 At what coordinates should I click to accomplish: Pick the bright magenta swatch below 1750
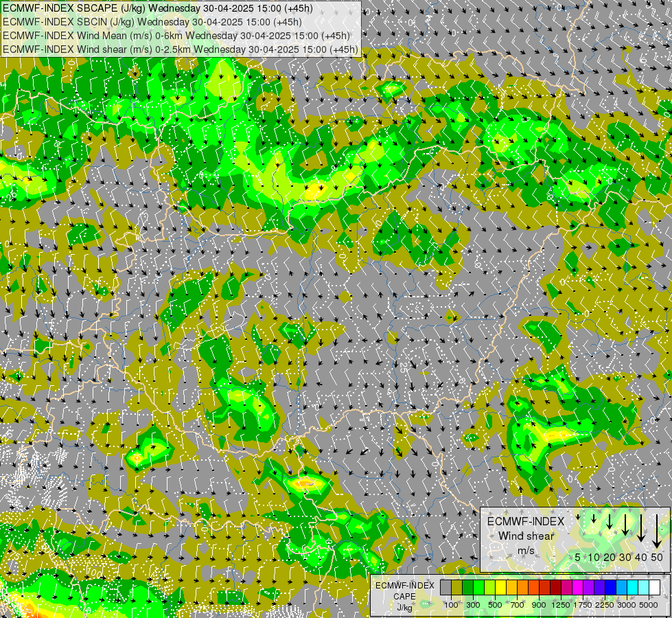coord(578,588)
